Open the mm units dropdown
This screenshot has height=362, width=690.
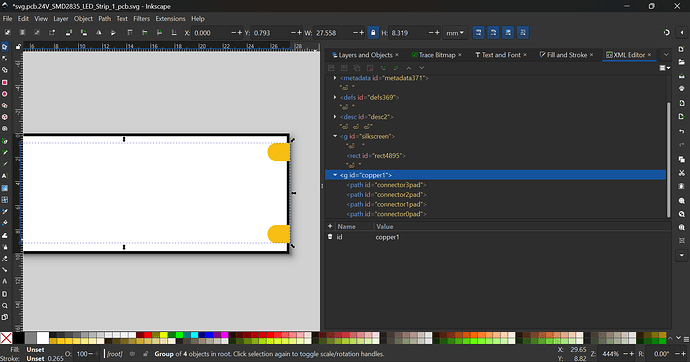click(455, 33)
